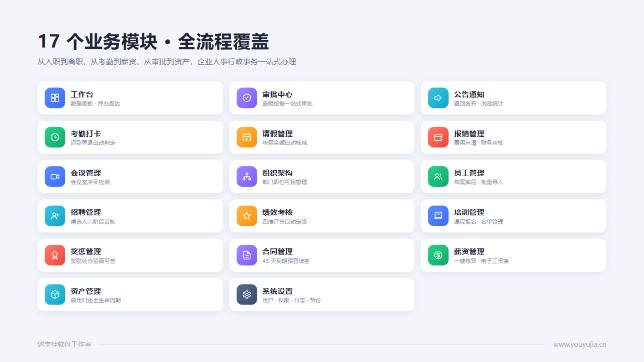
Task: Click the 招聘管理 add-user icon
Action: point(55,216)
